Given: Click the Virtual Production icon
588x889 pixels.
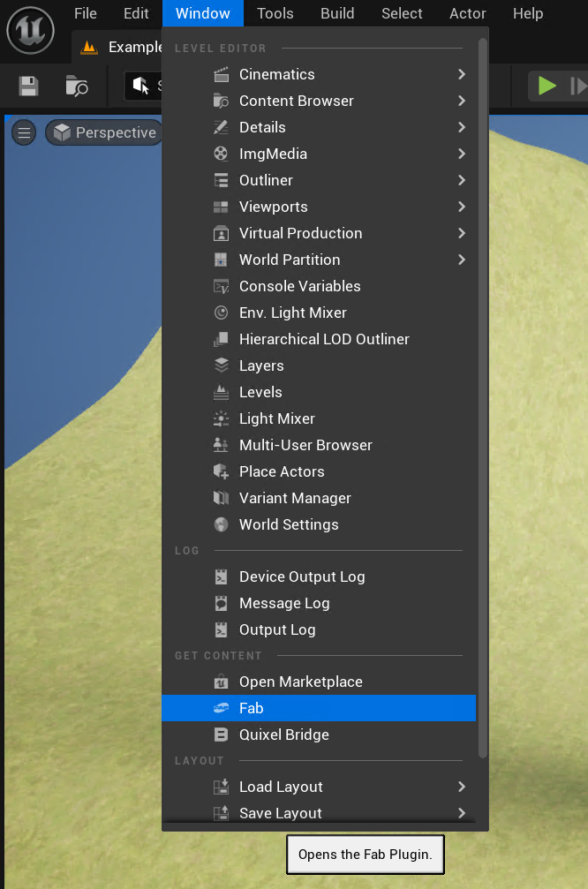Looking at the screenshot, I should [x=221, y=233].
